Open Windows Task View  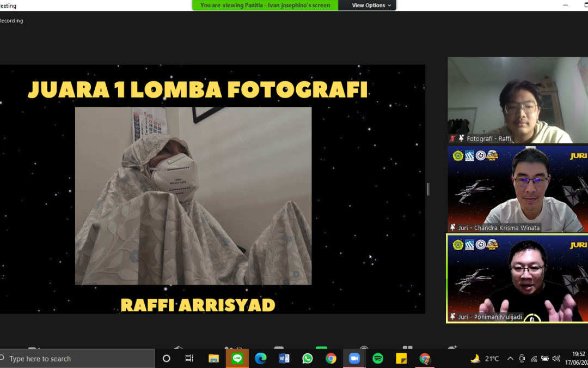189,358
